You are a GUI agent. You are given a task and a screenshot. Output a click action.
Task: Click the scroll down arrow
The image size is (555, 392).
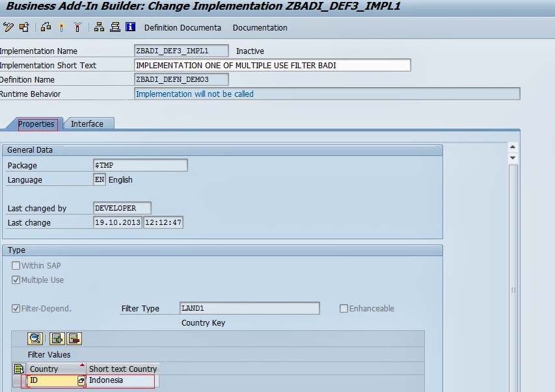tap(513, 158)
